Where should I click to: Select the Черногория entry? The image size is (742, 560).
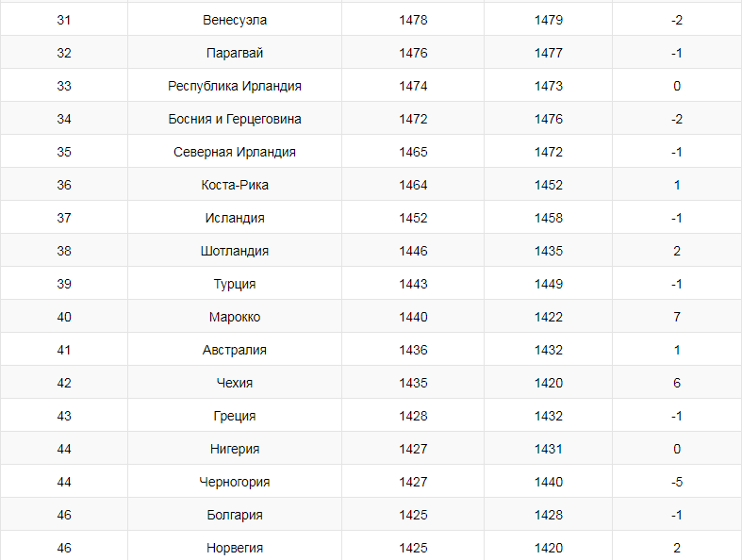[235, 482]
